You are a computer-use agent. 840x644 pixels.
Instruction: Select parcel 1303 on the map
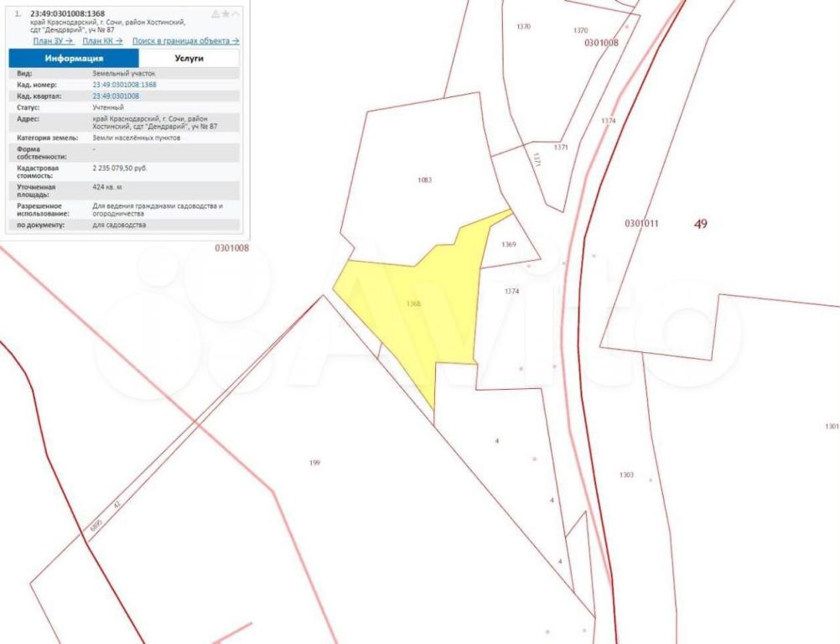[x=626, y=475]
